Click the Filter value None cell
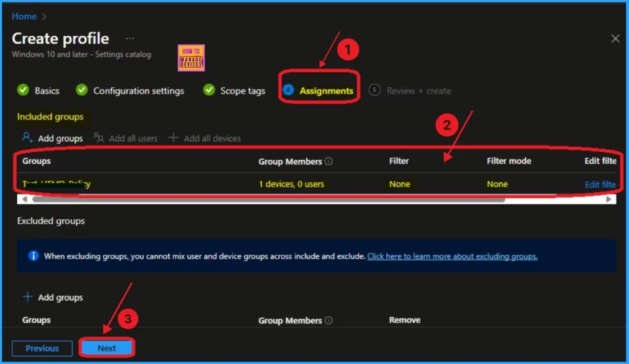 click(399, 184)
